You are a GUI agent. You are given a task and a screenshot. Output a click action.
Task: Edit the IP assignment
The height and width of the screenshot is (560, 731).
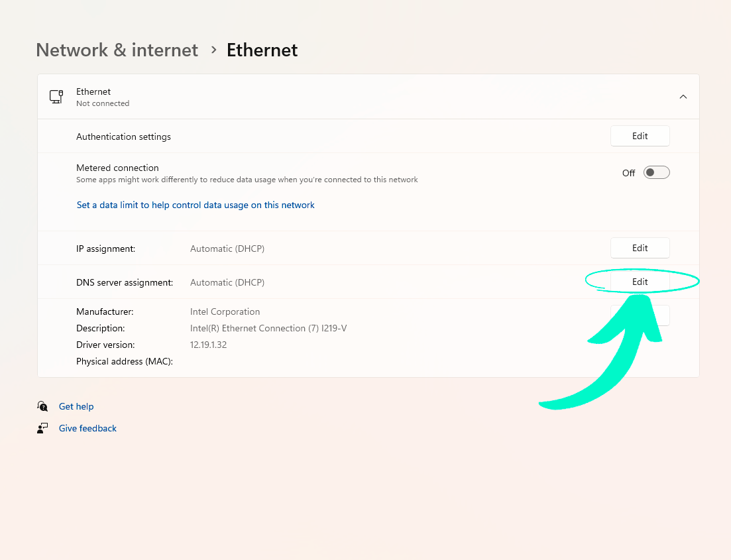click(640, 248)
